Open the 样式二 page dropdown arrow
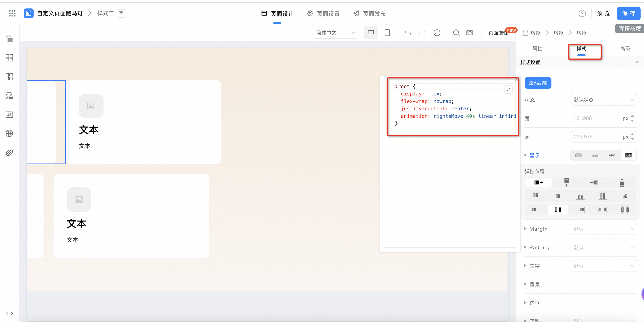Image resolution: width=644 pixels, height=322 pixels. click(x=121, y=13)
